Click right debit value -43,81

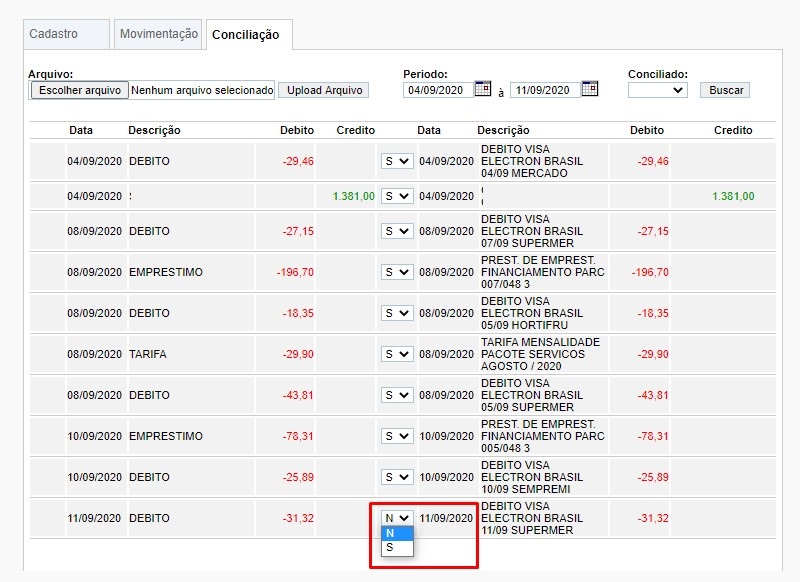653,395
